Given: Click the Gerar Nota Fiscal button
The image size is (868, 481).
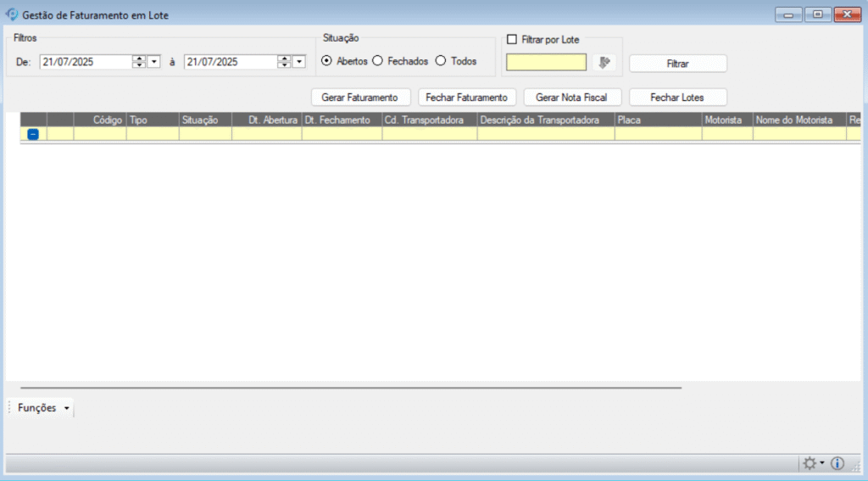Looking at the screenshot, I should [x=571, y=97].
